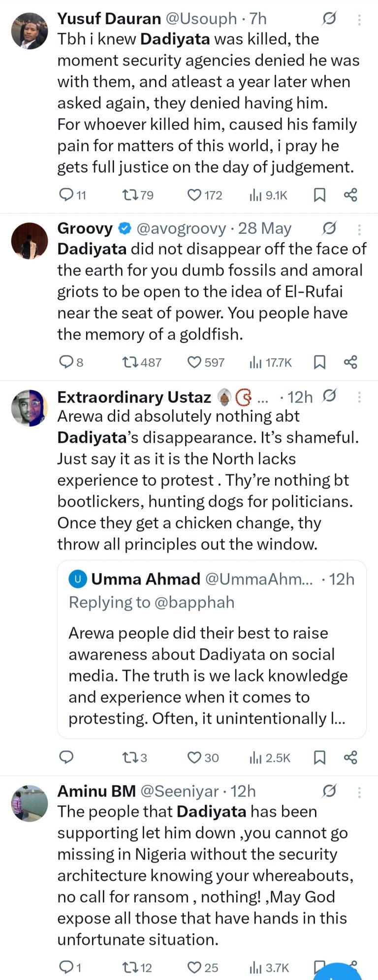This screenshot has width=378, height=980.
Task: Open Groovy's profile via @avogroovy handle
Action: (181, 229)
